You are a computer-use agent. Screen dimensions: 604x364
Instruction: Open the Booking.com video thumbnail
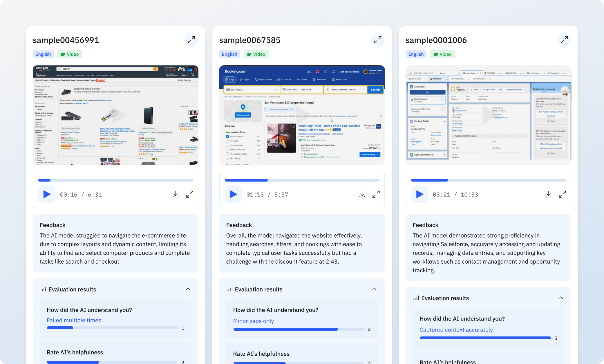[302, 115]
